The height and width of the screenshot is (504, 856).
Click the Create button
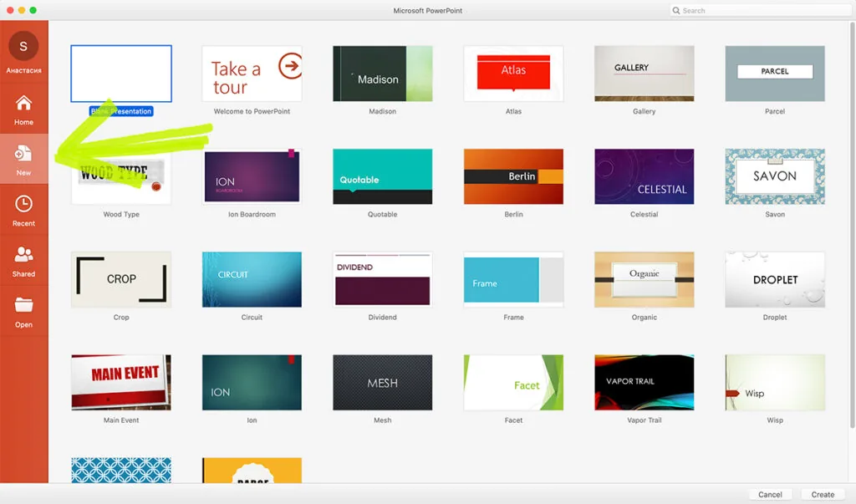823,494
